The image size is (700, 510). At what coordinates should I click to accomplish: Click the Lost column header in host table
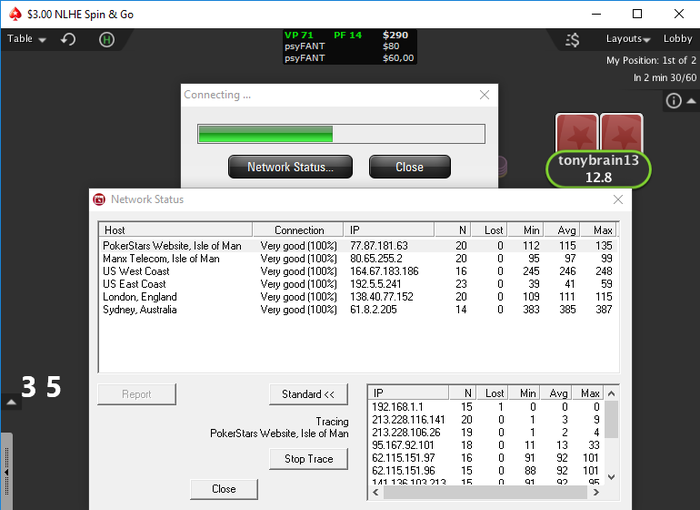(x=489, y=230)
